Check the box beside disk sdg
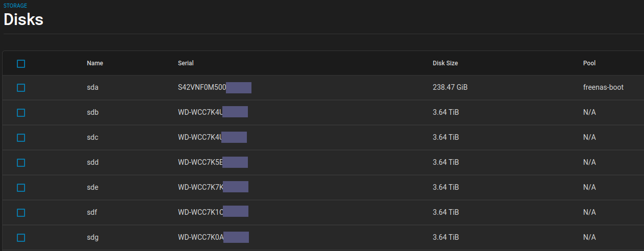644x251 pixels. (x=21, y=238)
